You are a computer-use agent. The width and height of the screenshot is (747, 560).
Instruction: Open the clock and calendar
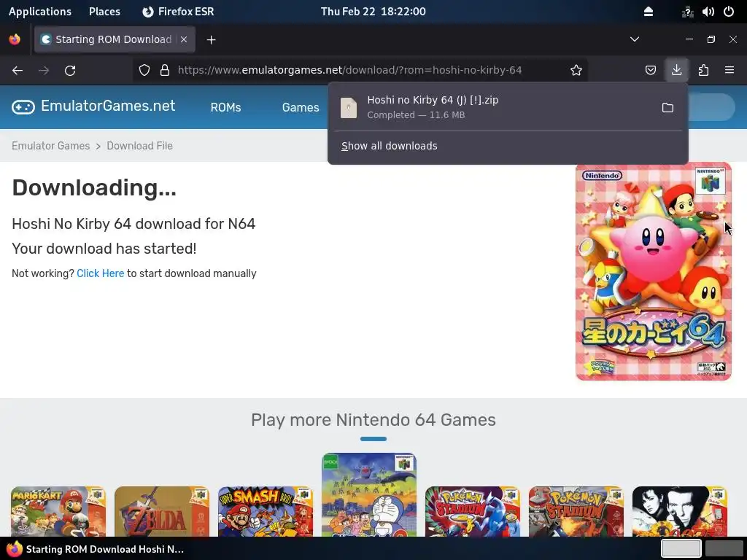point(373,12)
